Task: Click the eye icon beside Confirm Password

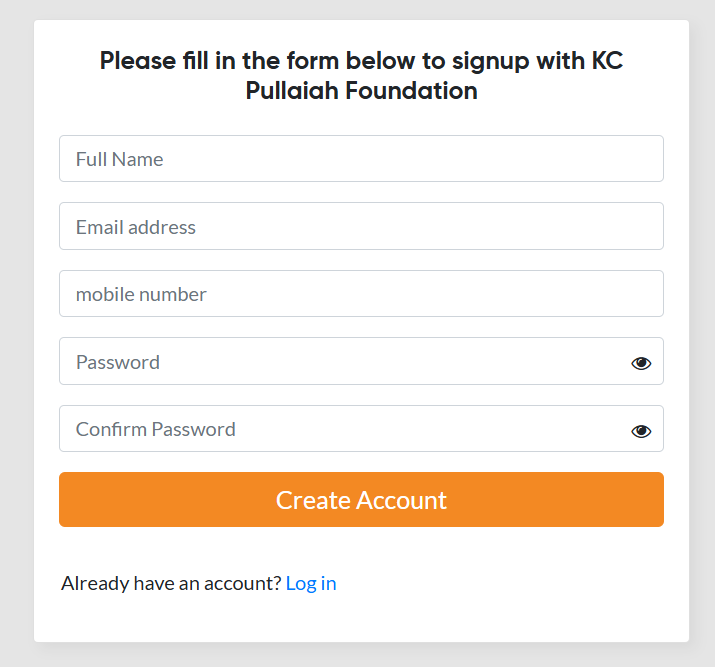Action: click(641, 431)
